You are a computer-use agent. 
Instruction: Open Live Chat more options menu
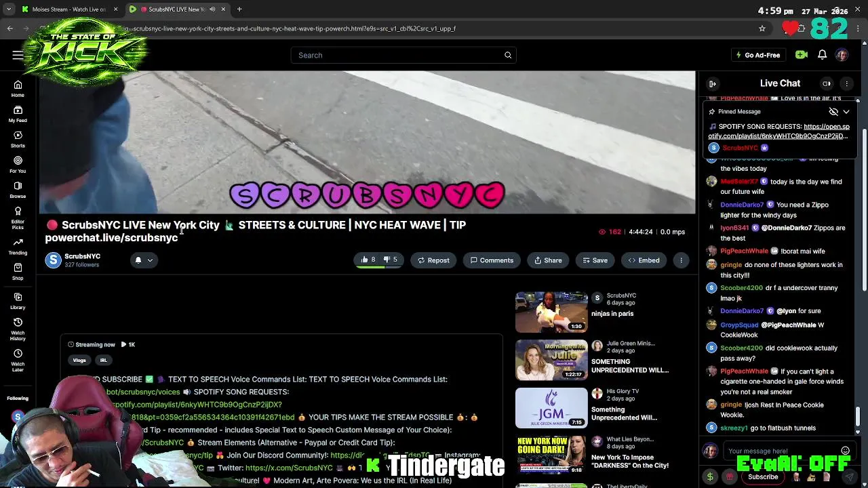846,83
